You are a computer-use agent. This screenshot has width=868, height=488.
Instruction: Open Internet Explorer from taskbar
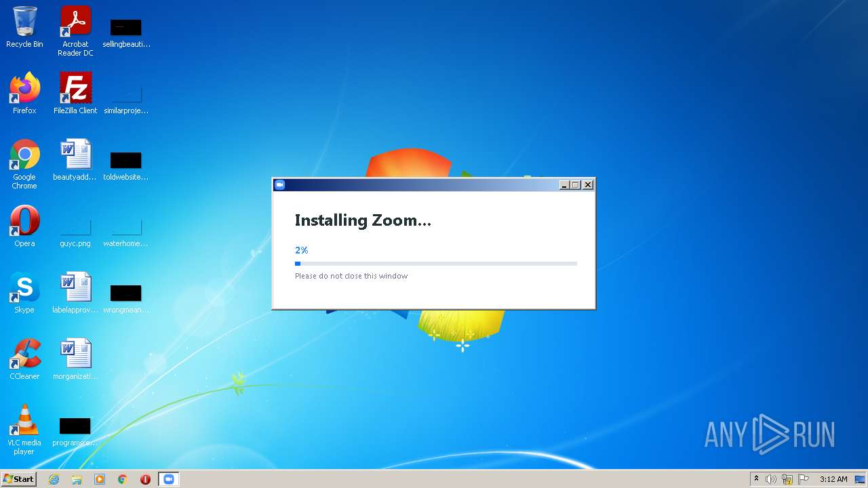pos(54,479)
